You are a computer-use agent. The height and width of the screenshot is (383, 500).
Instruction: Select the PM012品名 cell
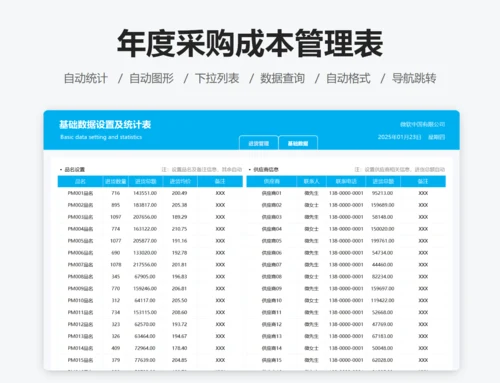click(x=80, y=324)
